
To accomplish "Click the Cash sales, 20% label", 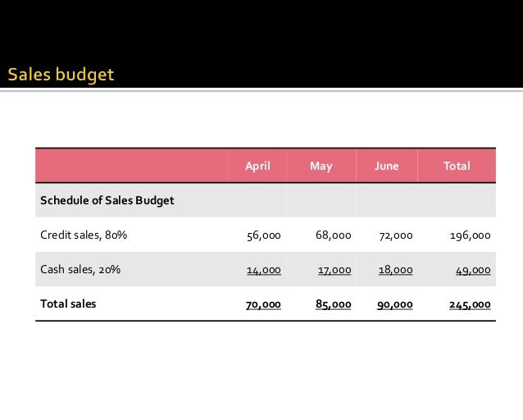I will pos(80,269).
